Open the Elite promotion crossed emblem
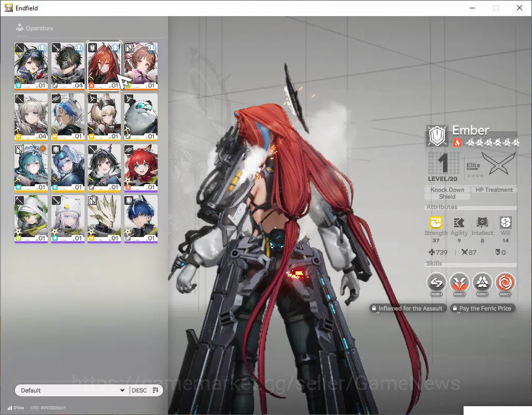The width and height of the screenshot is (532, 415). coord(498,164)
